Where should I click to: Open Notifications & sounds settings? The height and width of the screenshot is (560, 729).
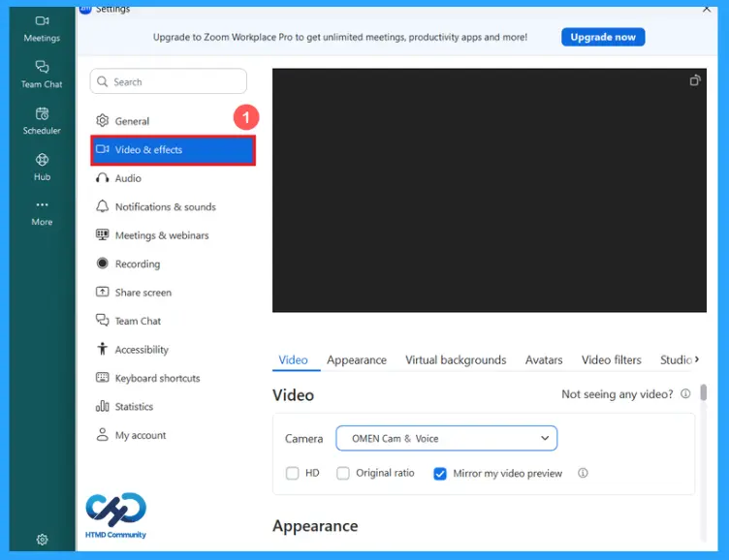coord(173,206)
